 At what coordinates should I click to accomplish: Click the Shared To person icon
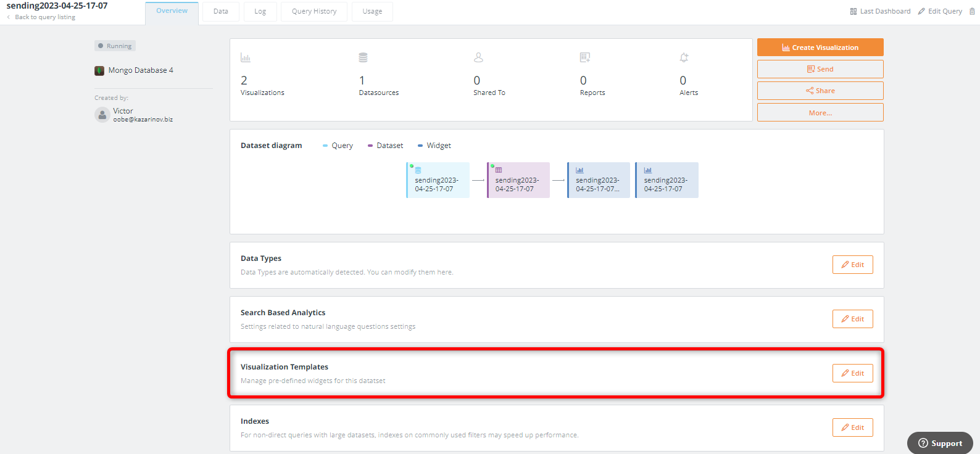click(x=478, y=57)
